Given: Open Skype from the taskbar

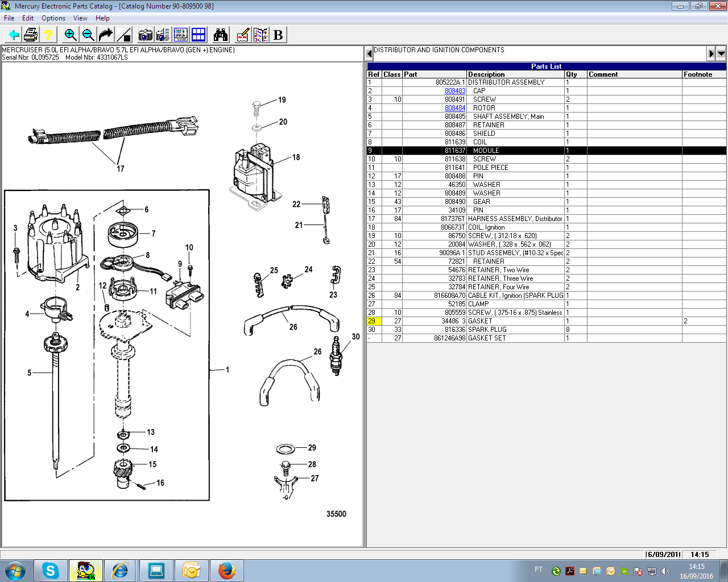Looking at the screenshot, I should [x=51, y=571].
